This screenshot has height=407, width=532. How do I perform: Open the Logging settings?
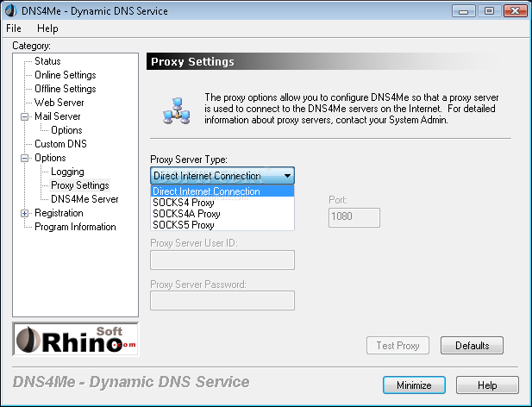click(x=67, y=172)
